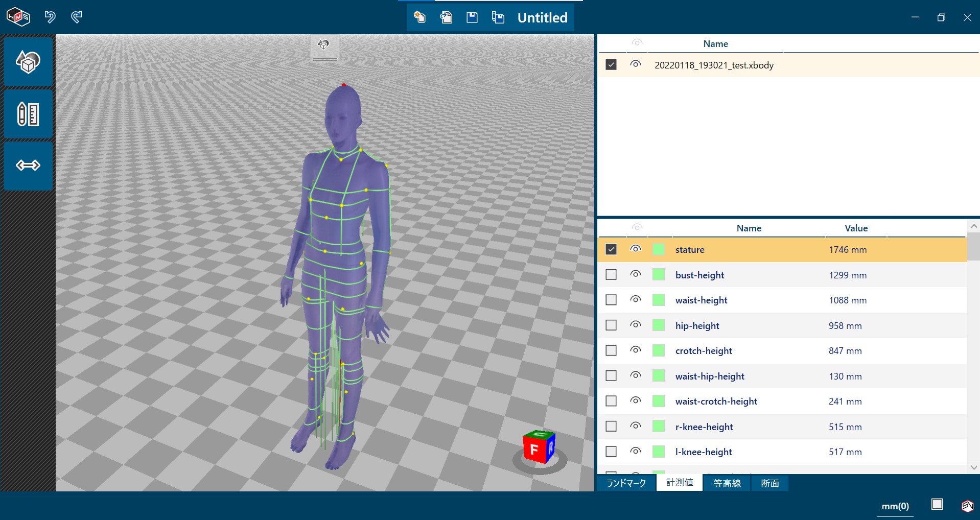The height and width of the screenshot is (520, 980).
Task: Click the F-R orientation cube
Action: click(539, 447)
